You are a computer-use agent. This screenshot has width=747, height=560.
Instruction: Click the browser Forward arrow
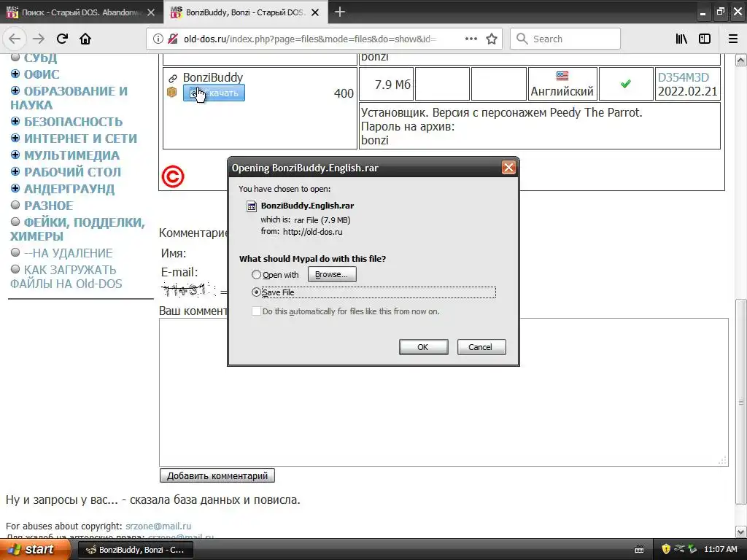pos(39,39)
